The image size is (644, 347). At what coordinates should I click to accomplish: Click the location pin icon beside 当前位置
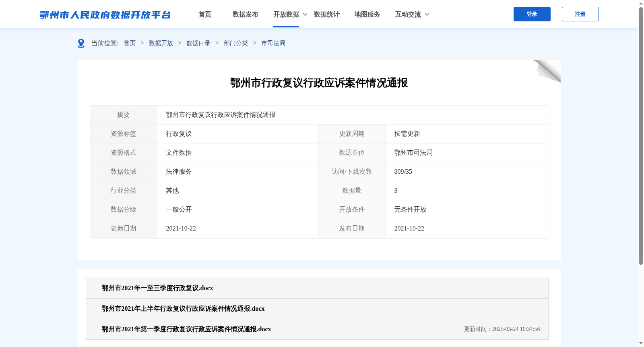(x=81, y=43)
